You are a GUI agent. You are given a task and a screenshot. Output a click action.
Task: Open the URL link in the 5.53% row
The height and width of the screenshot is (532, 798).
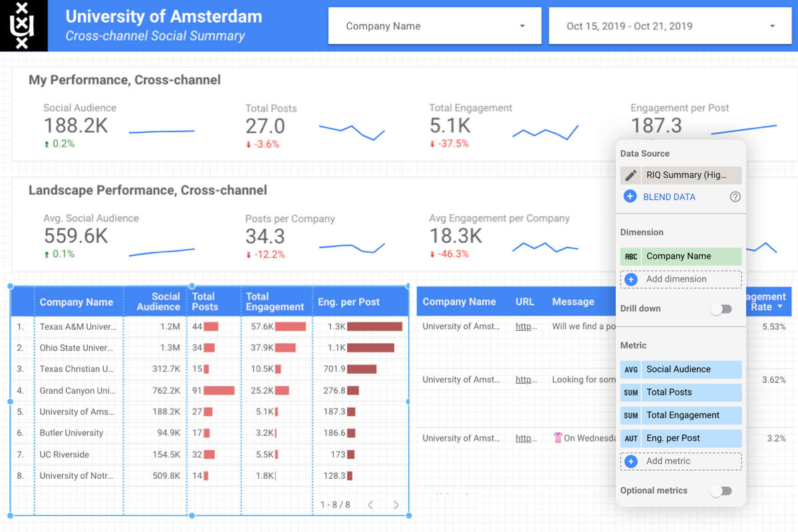[x=526, y=327]
